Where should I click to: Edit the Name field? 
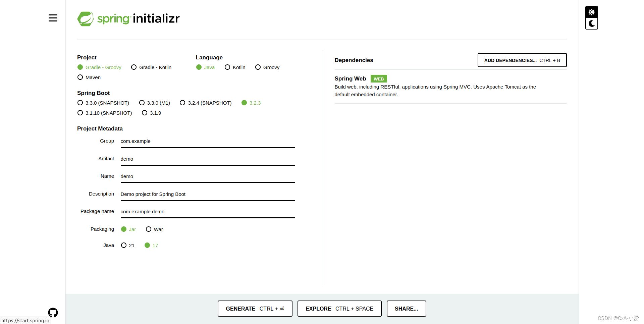click(x=208, y=176)
